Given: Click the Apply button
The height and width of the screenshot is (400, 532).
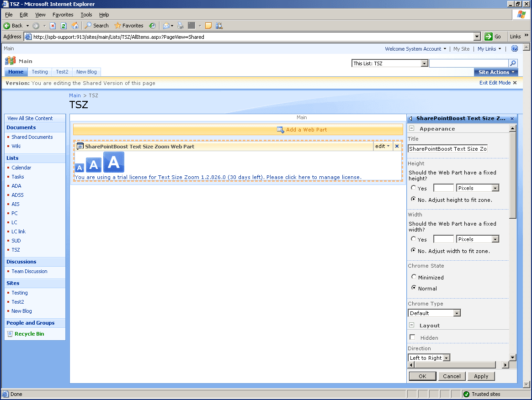Looking at the screenshot, I should 481,376.
